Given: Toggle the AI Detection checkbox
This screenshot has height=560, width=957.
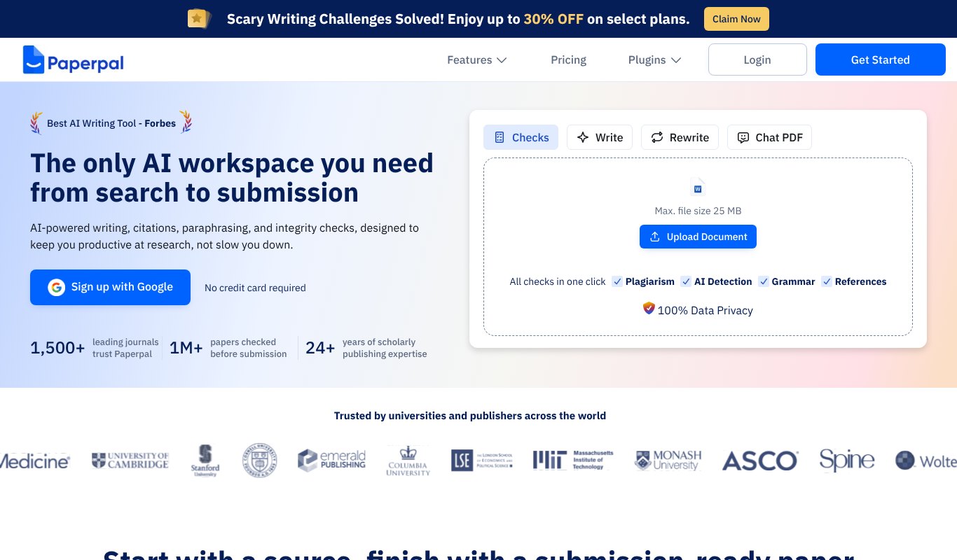Looking at the screenshot, I should (686, 281).
